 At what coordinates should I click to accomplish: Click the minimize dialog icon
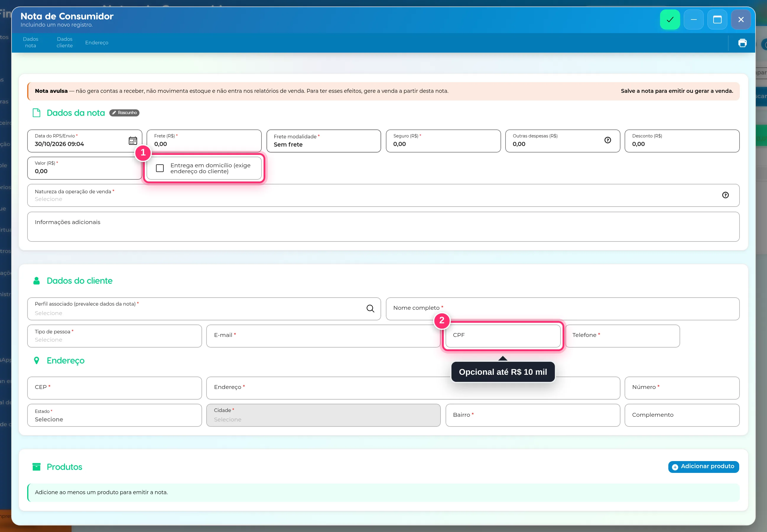click(693, 20)
